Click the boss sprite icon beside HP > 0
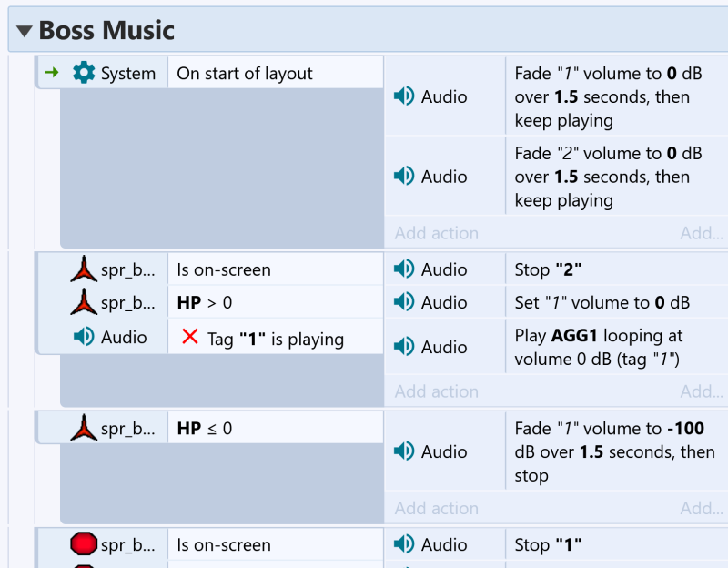The image size is (728, 568). click(x=84, y=302)
